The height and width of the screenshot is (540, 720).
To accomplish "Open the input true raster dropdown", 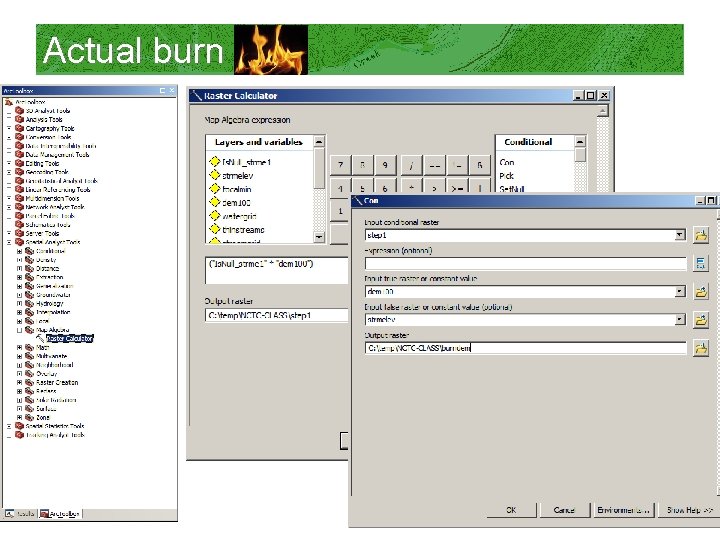I will (x=680, y=291).
